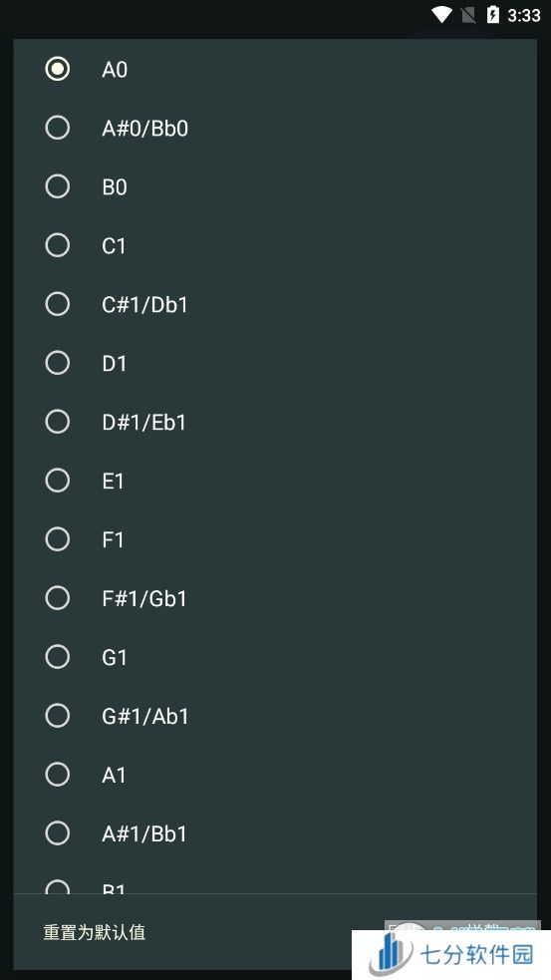Tap the battery charging icon
The image size is (551, 980).
pos(492,14)
